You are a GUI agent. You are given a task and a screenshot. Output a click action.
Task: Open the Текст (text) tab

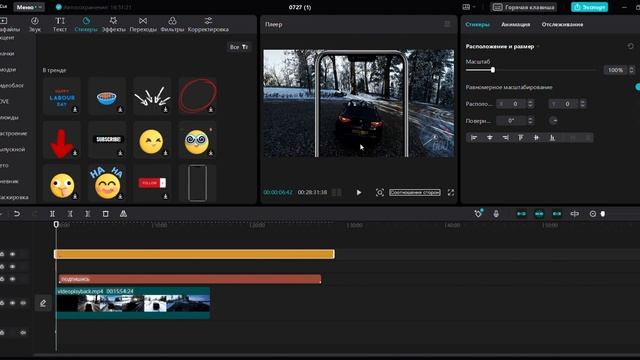pos(60,24)
